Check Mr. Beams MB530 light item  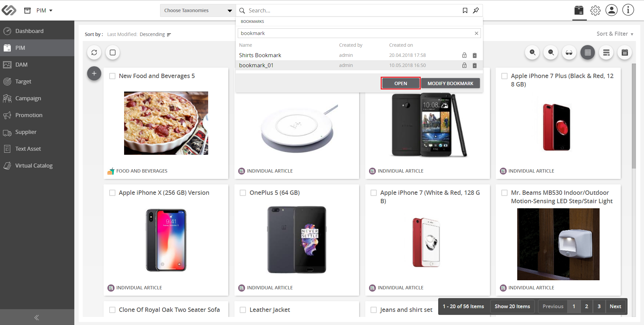click(x=504, y=193)
